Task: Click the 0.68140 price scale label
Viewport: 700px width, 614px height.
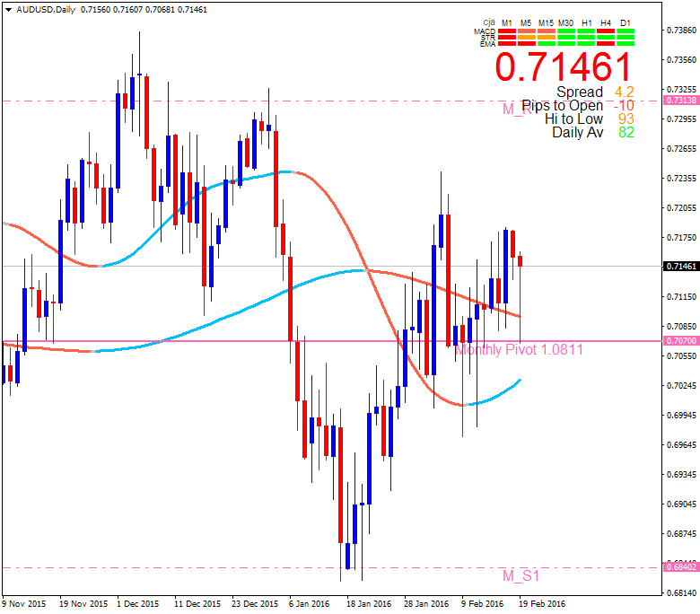Action: pyautogui.click(x=681, y=593)
